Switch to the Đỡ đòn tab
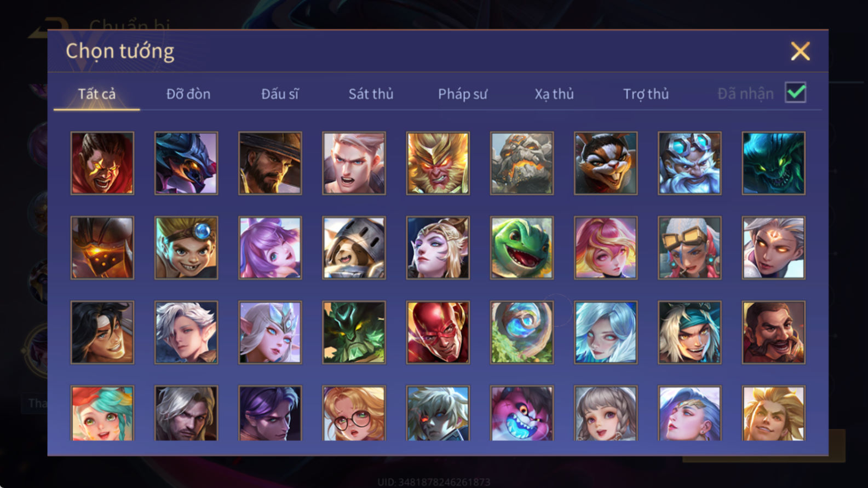This screenshot has width=868, height=488. (x=188, y=94)
